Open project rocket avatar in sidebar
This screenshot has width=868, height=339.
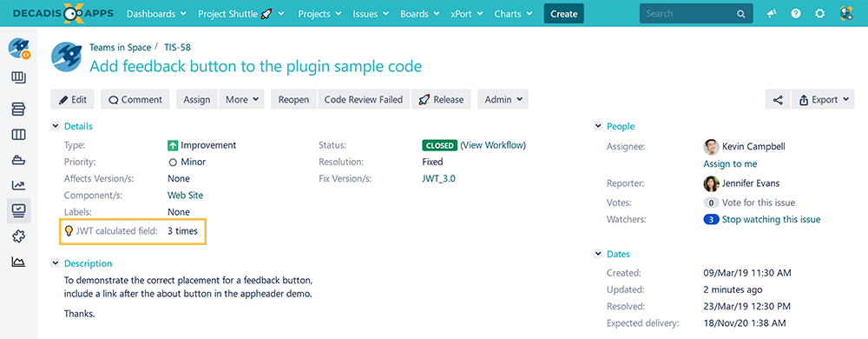[x=19, y=49]
